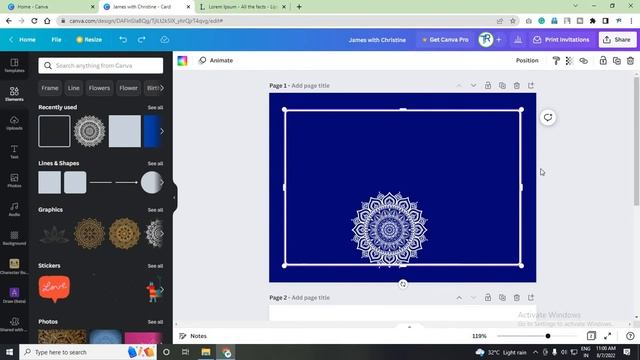
Task: Move Page 1 down with chevron
Action: coord(473,85)
